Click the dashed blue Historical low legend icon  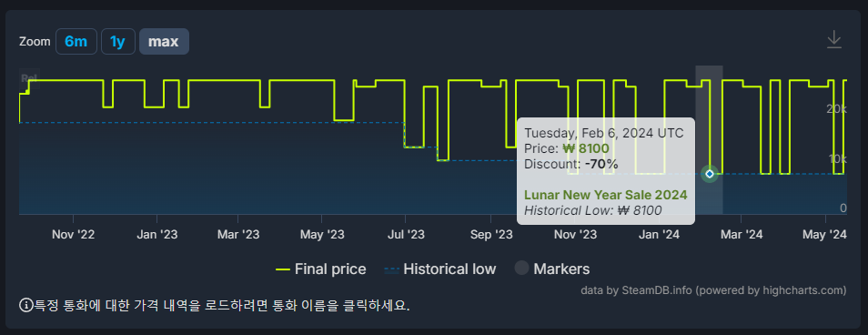pyautogui.click(x=391, y=269)
